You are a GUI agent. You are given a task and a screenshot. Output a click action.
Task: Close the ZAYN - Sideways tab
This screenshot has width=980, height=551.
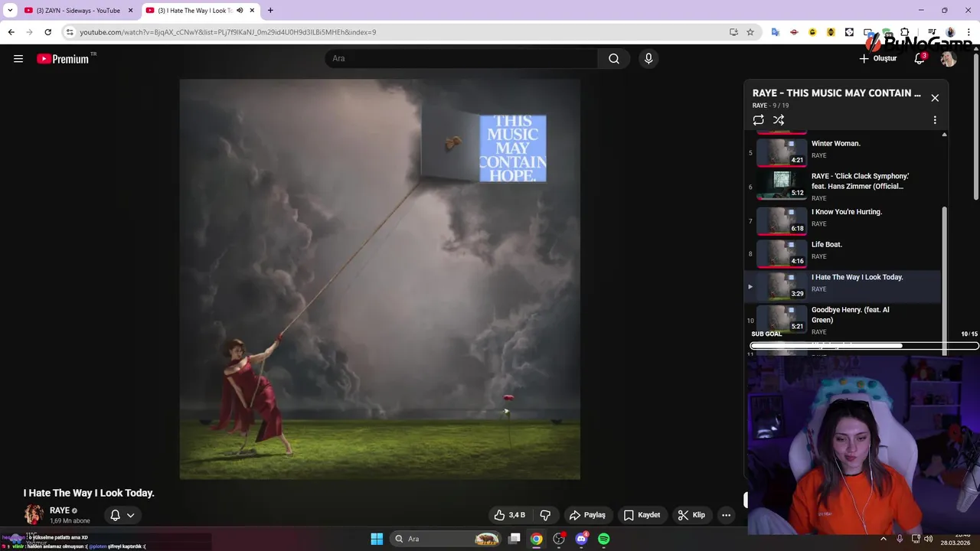coord(130,11)
